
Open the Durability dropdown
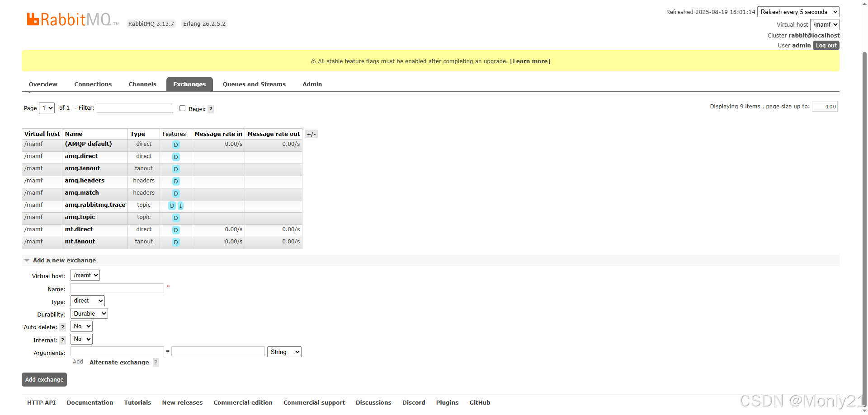(x=89, y=314)
